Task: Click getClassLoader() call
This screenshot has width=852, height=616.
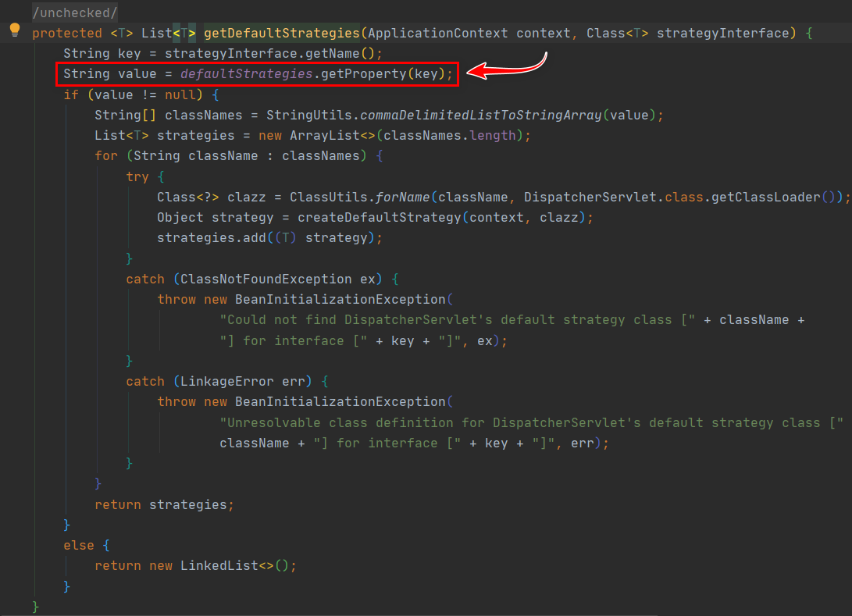Action: click(x=773, y=198)
